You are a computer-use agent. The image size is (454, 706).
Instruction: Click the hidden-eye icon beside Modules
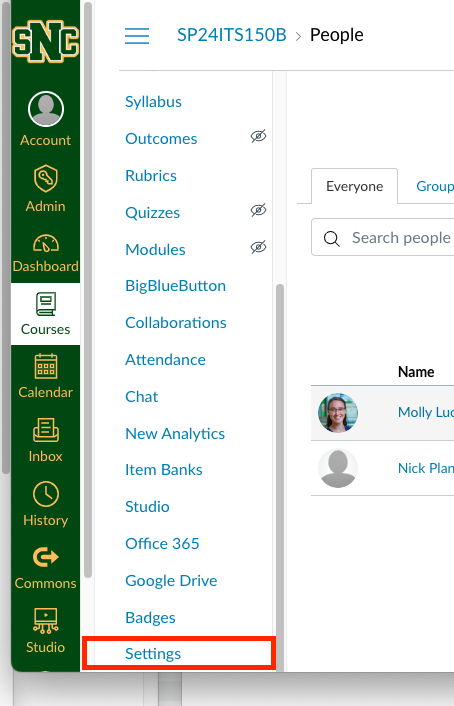[259, 247]
